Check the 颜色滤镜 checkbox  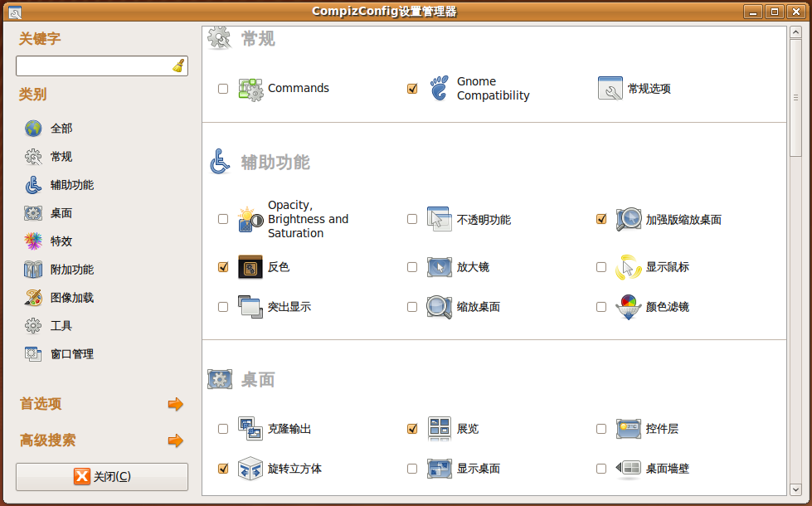(601, 307)
